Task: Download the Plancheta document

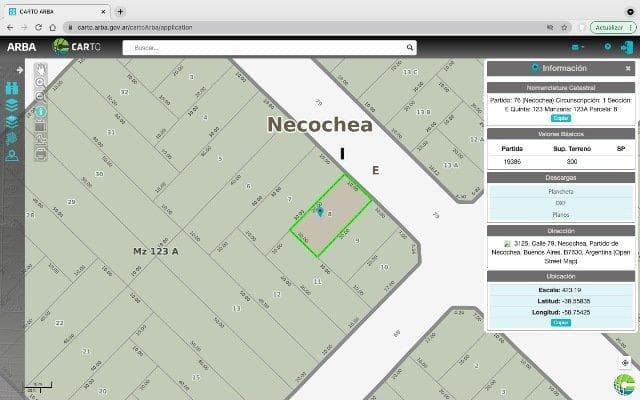Action: click(559, 191)
